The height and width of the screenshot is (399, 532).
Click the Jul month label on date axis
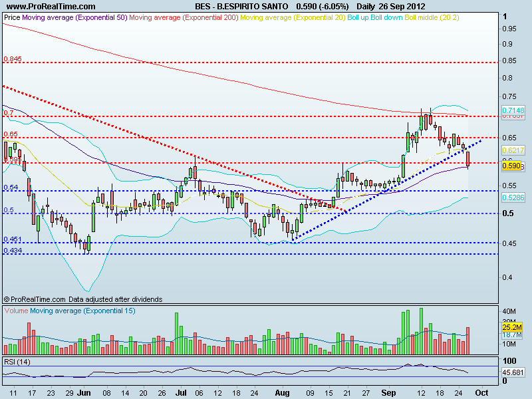coord(181,393)
